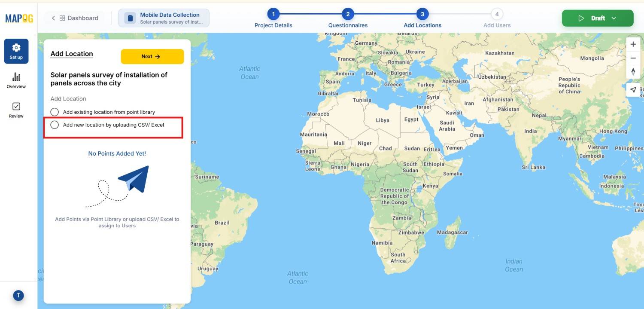Switch to the Project Details step
The image size is (644, 309).
point(273,14)
